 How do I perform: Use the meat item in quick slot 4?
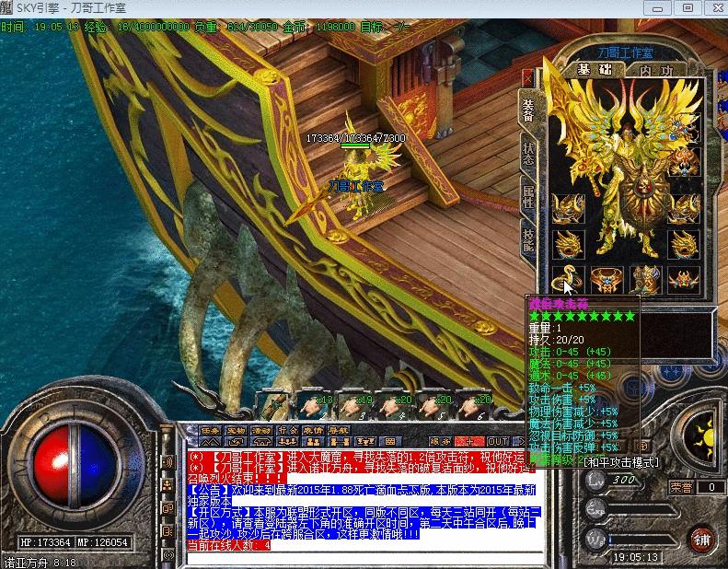coord(394,405)
